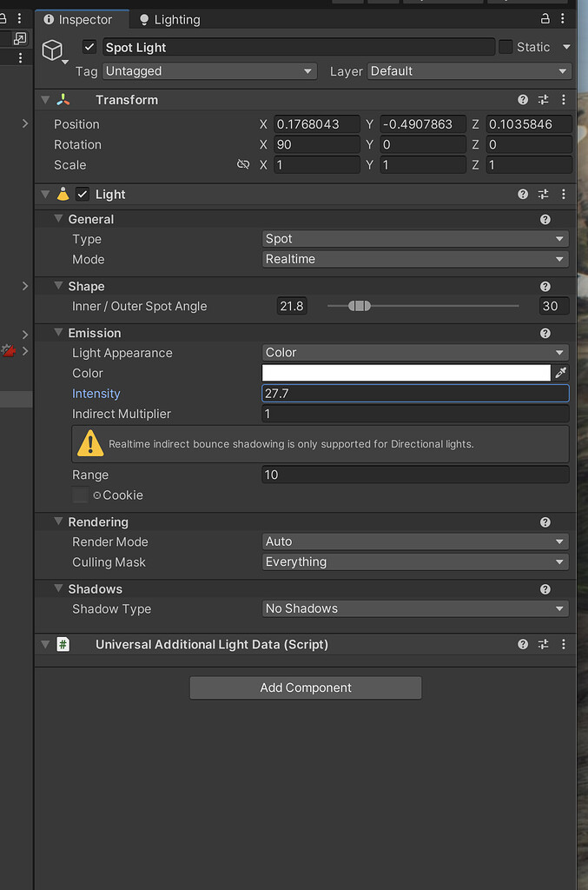
Task: Open the Culling Mask dropdown
Action: (x=414, y=561)
